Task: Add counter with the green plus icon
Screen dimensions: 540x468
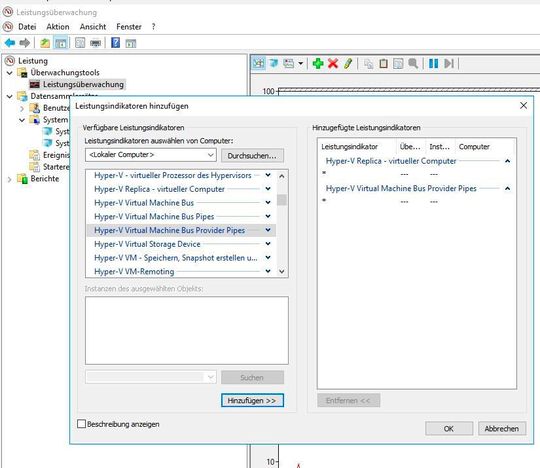Action: pos(318,63)
